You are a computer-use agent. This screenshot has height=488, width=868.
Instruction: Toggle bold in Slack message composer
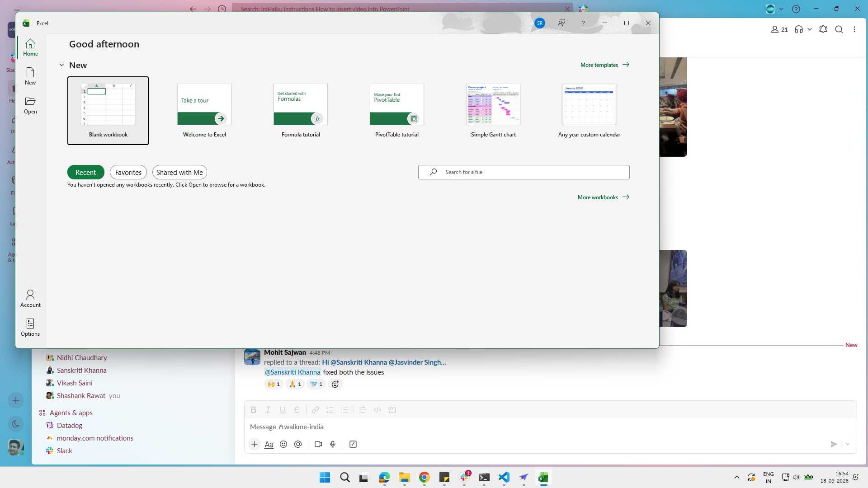coord(253,410)
